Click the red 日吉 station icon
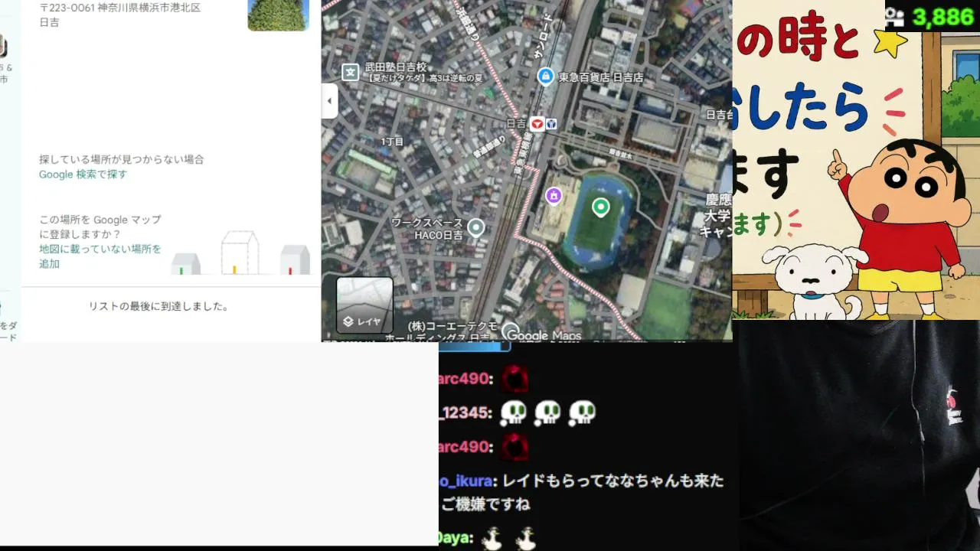The height and width of the screenshot is (551, 980). (537, 123)
